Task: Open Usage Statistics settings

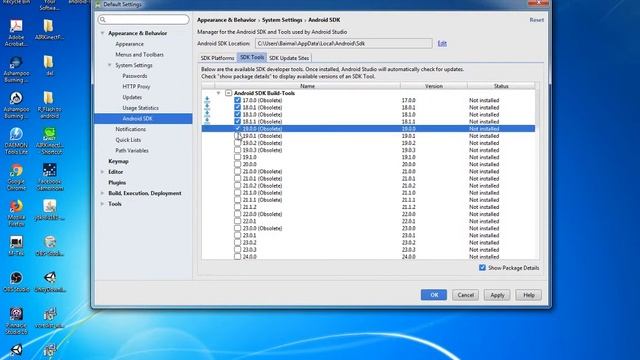Action: [140, 108]
